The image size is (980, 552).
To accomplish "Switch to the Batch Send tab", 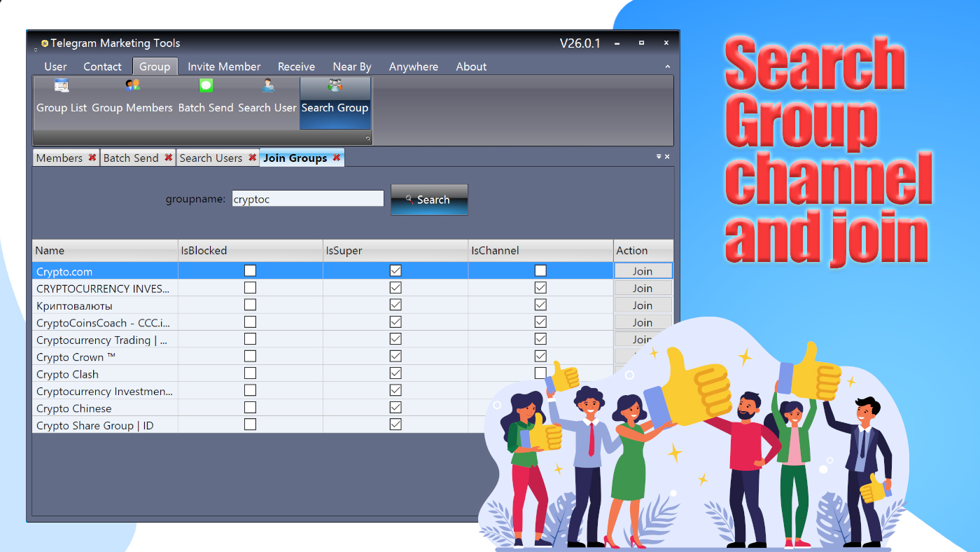I will point(133,158).
